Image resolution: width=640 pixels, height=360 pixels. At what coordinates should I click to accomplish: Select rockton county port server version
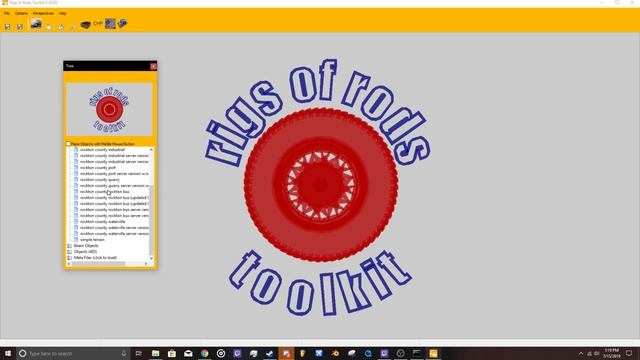(x=114, y=173)
